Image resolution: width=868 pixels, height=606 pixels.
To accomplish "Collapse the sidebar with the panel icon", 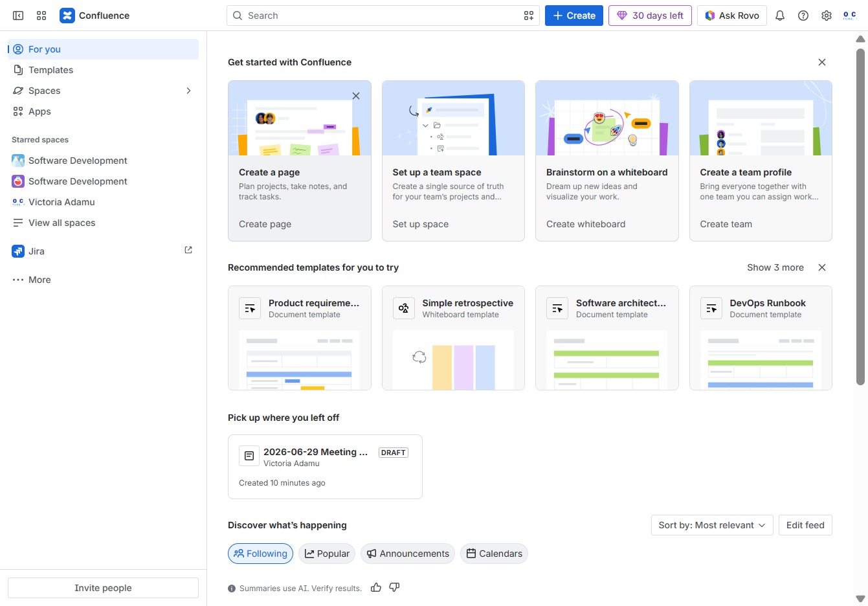I will [18, 16].
